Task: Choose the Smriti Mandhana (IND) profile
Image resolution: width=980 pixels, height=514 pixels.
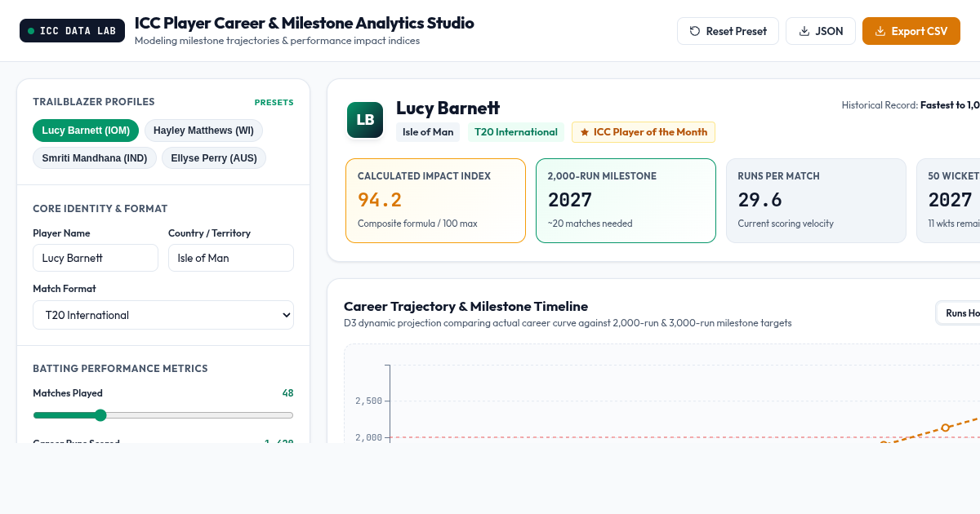Action: pyautogui.click(x=95, y=158)
